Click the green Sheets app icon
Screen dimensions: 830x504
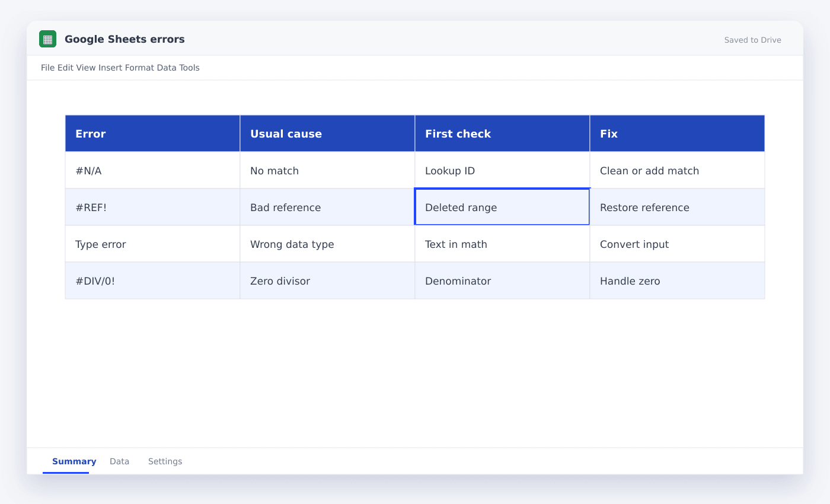pos(47,39)
